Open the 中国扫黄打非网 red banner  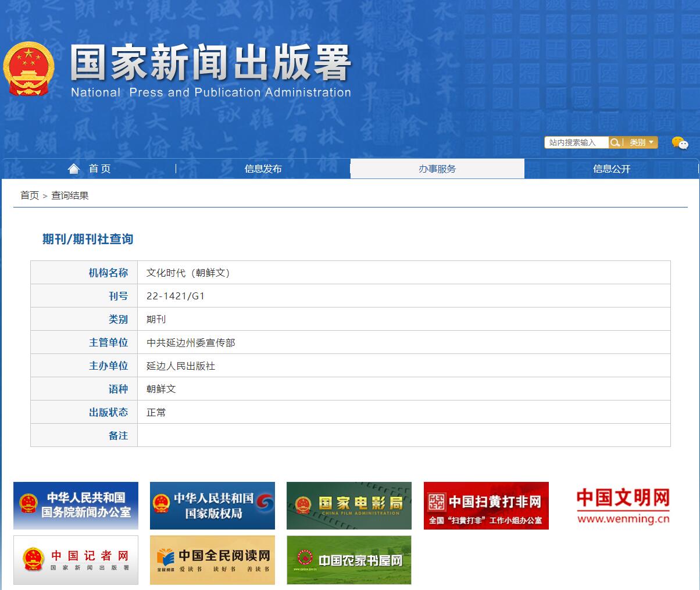click(x=486, y=505)
